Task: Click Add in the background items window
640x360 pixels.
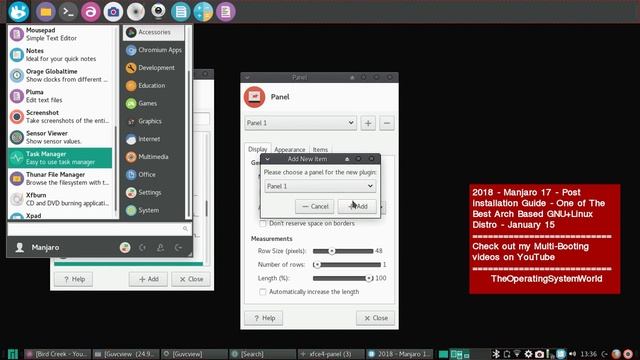Action: tap(149, 279)
